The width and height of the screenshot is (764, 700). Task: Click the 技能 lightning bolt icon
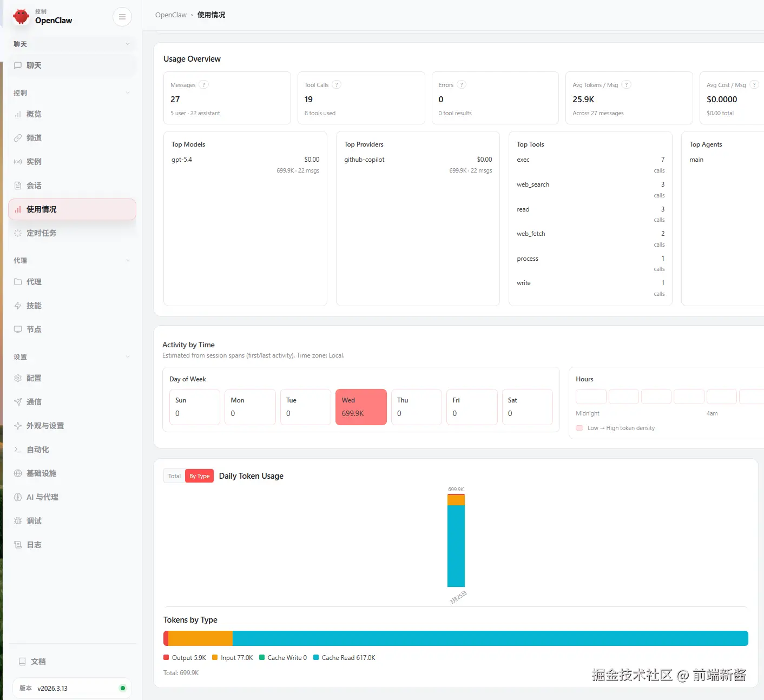pos(18,306)
